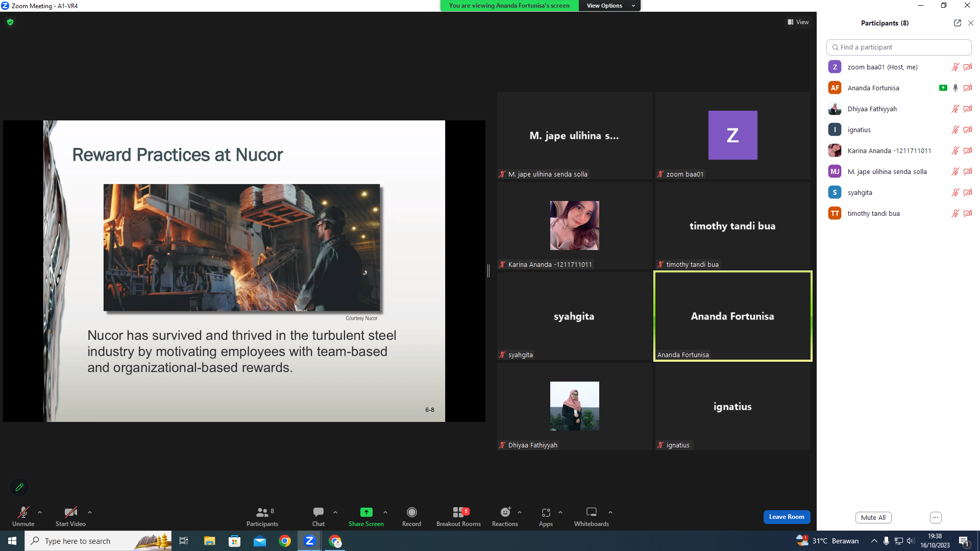Viewport: 980px width, 551px height.
Task: Unmute your microphone
Action: (23, 516)
